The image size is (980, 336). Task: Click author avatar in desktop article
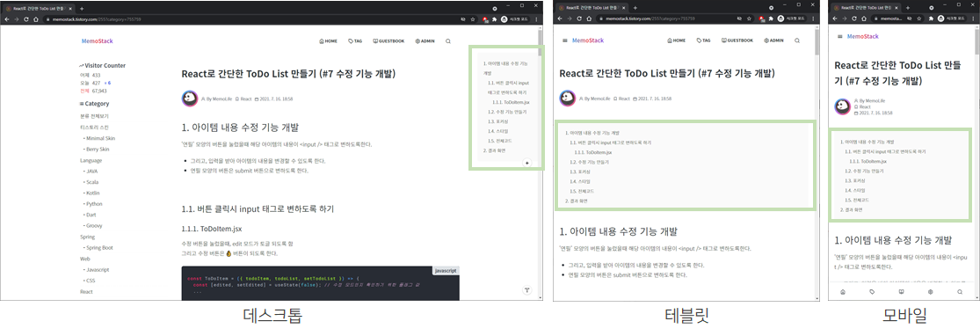coord(190,99)
